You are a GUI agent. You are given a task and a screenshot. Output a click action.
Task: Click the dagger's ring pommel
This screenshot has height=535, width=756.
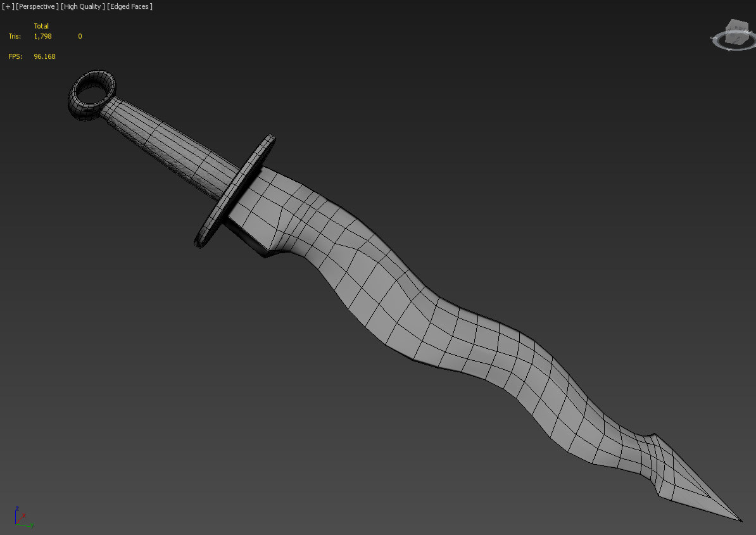(x=92, y=95)
